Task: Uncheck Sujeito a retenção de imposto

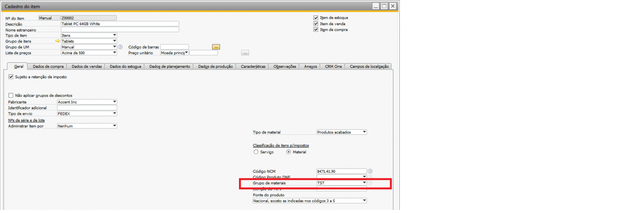Action: 11,77
